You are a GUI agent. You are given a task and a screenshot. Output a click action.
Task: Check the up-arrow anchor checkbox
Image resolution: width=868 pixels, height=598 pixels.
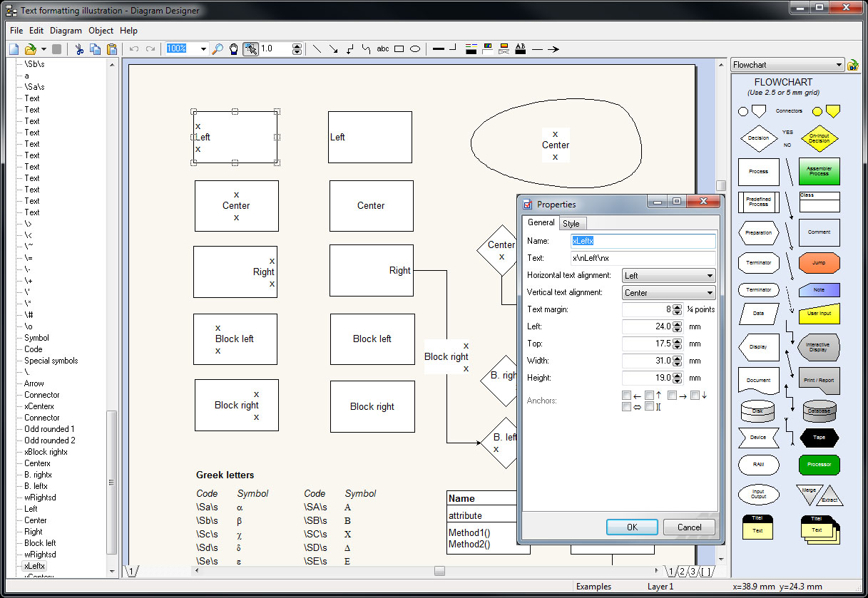point(649,396)
